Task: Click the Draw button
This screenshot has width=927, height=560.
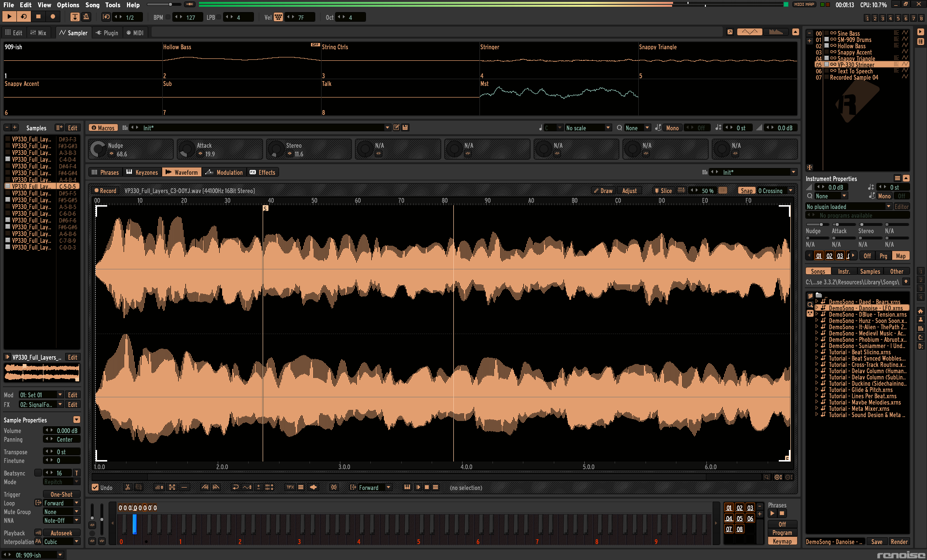Action: [x=603, y=191]
